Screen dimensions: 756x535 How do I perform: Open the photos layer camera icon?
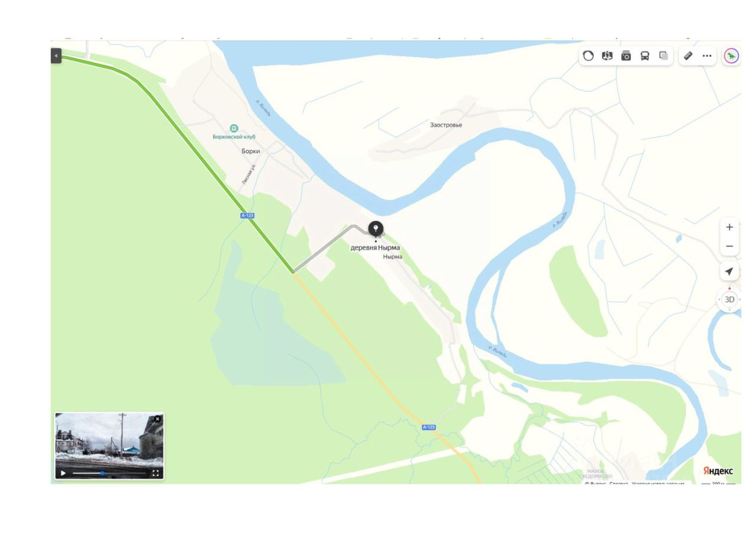click(x=626, y=56)
